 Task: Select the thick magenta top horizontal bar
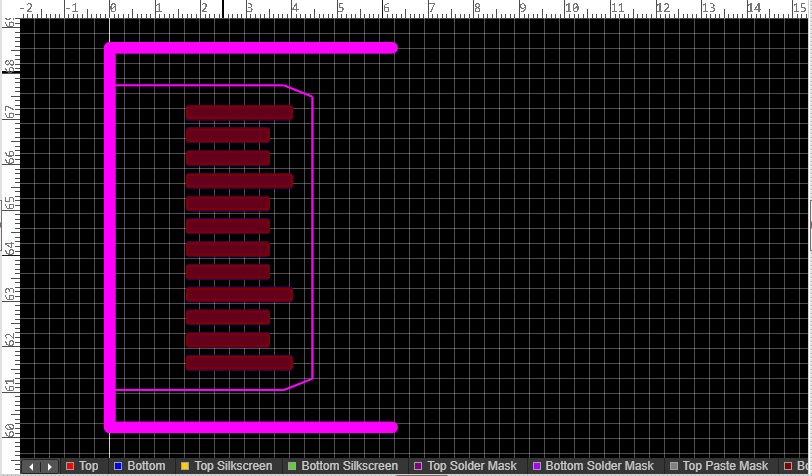[251, 48]
